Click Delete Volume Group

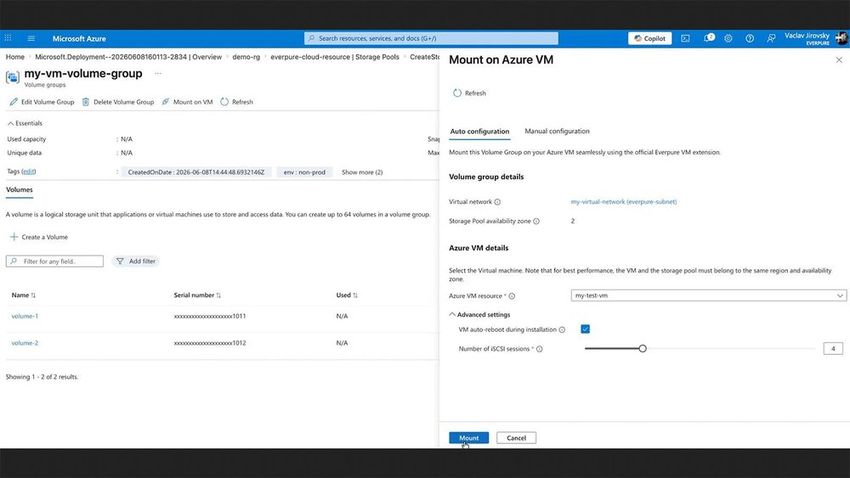coord(118,102)
